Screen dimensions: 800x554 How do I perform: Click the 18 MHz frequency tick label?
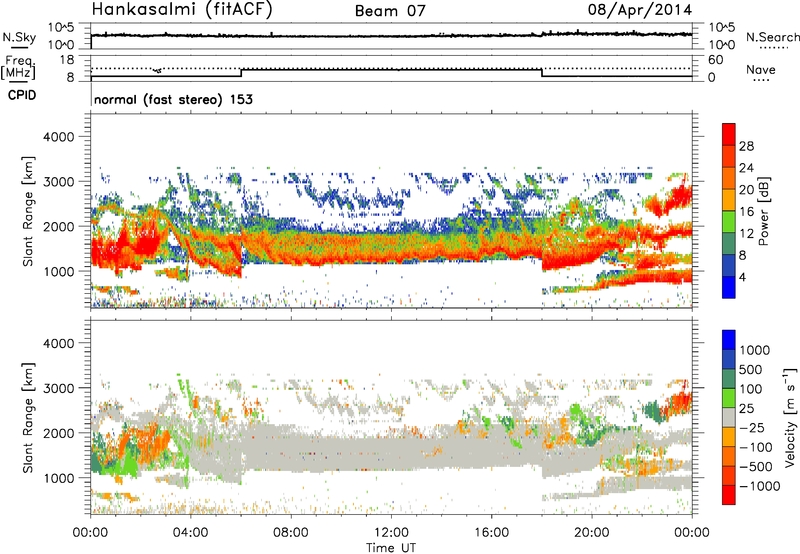[66, 60]
